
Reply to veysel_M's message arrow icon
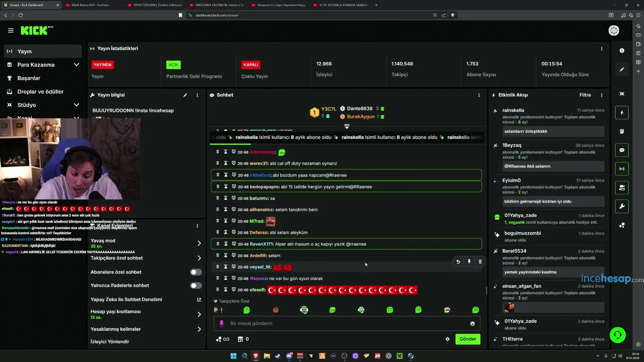pyautogui.click(x=458, y=261)
